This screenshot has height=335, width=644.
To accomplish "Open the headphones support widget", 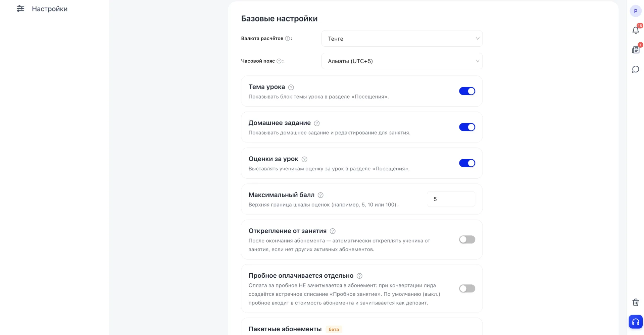I will click(x=636, y=322).
